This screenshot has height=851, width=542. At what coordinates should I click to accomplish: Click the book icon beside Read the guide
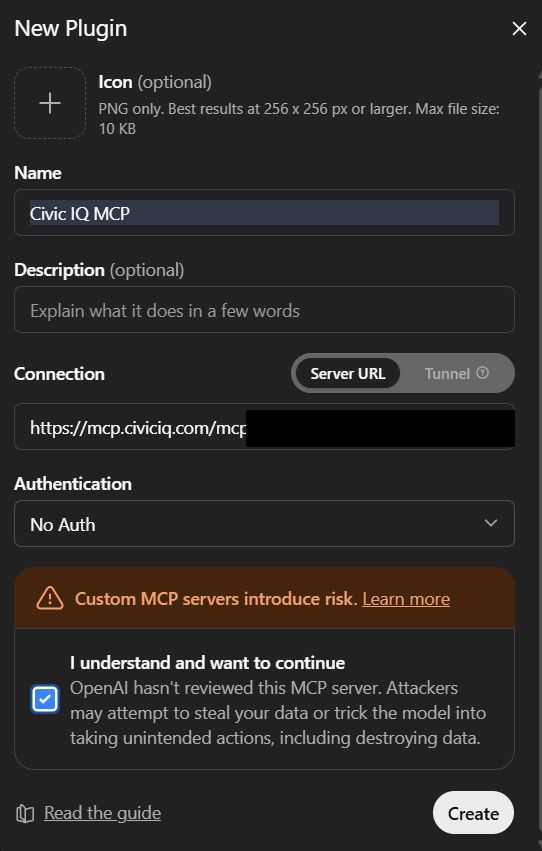[25, 814]
